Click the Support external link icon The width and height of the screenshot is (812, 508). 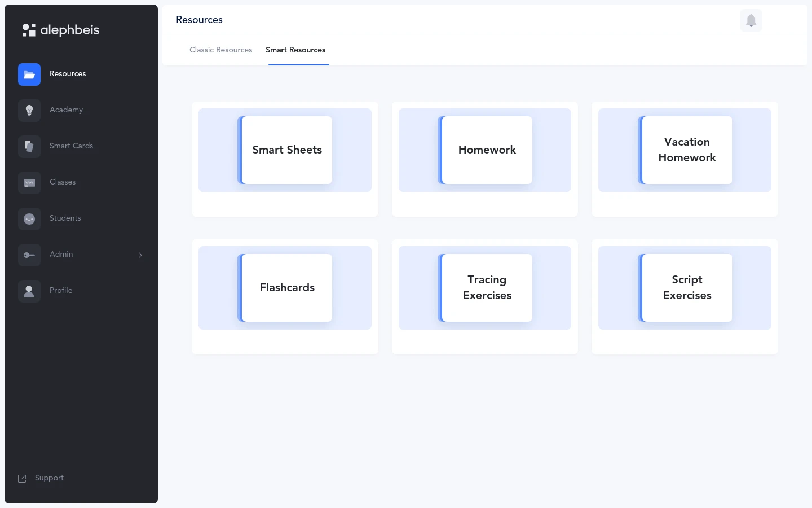22,479
